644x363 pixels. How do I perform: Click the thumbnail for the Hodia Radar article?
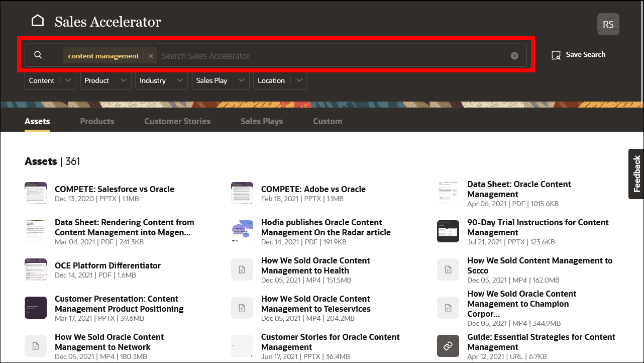click(242, 231)
